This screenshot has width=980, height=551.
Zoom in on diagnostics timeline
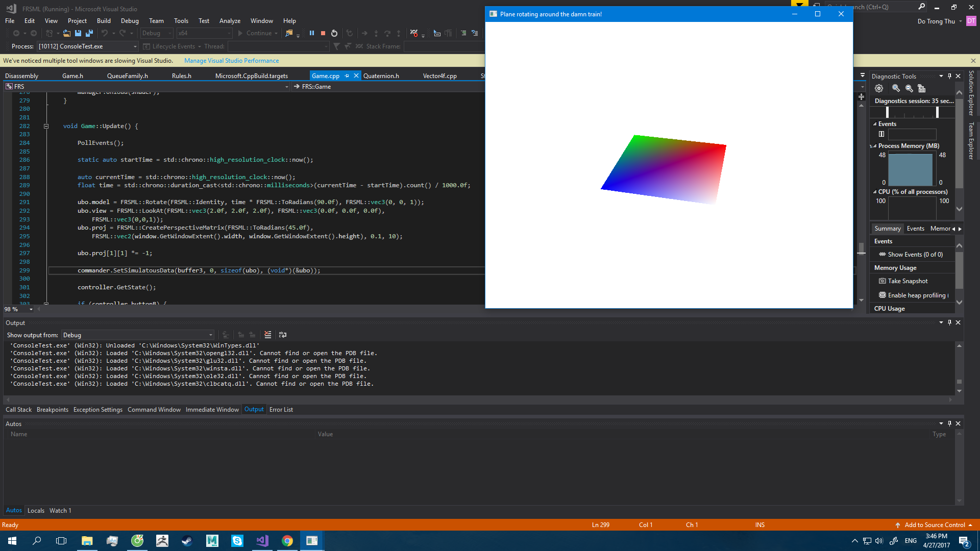click(896, 88)
